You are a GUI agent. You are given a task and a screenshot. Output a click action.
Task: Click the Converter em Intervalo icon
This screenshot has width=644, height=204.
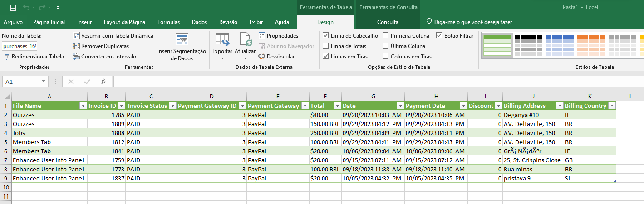tap(76, 57)
